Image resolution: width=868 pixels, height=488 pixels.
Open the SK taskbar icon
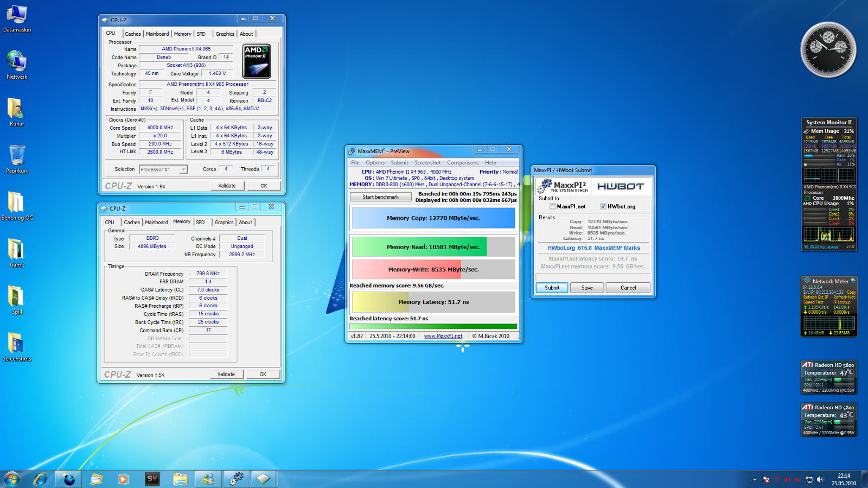[x=152, y=479]
